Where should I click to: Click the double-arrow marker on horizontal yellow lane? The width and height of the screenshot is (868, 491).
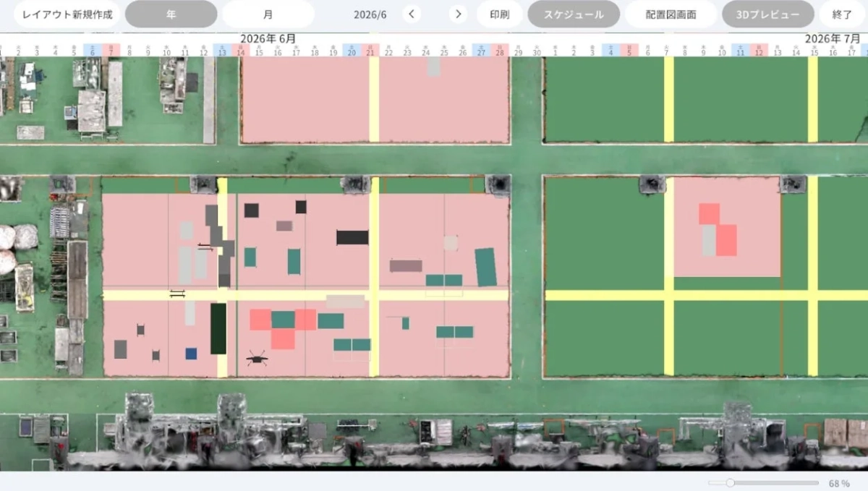pos(178,293)
